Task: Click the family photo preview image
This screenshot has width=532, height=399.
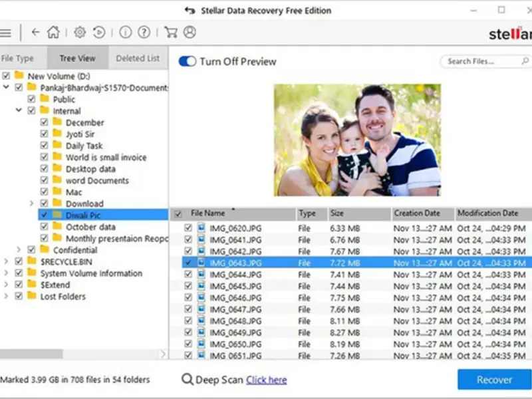Action: click(357, 140)
